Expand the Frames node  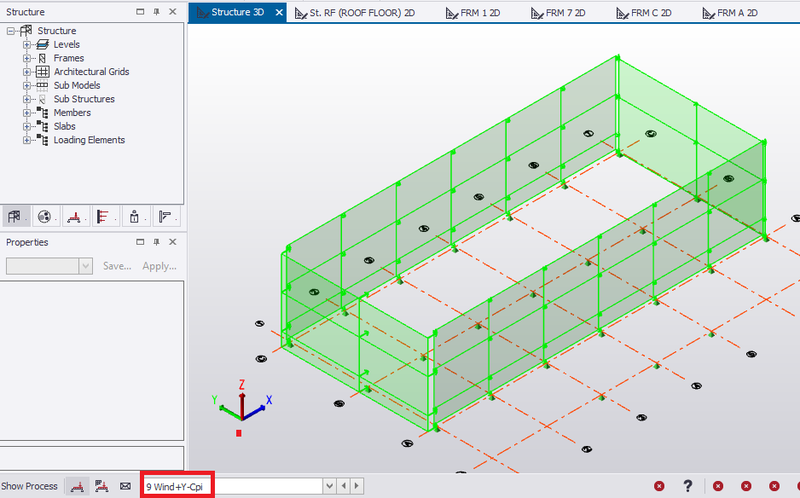click(x=27, y=58)
